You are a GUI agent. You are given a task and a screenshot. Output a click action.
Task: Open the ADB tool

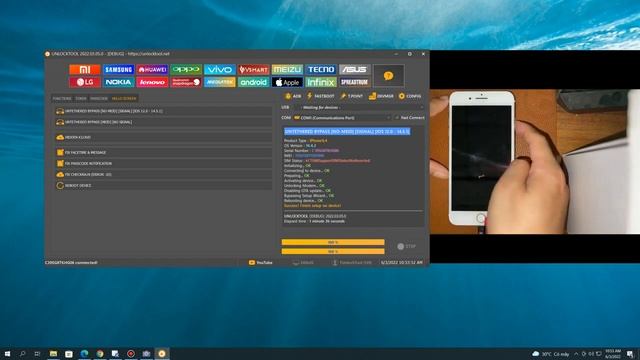tap(293, 96)
